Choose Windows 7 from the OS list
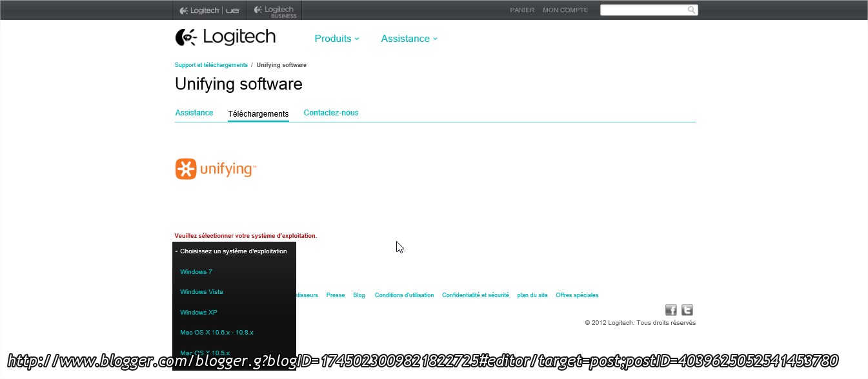 [x=196, y=272]
